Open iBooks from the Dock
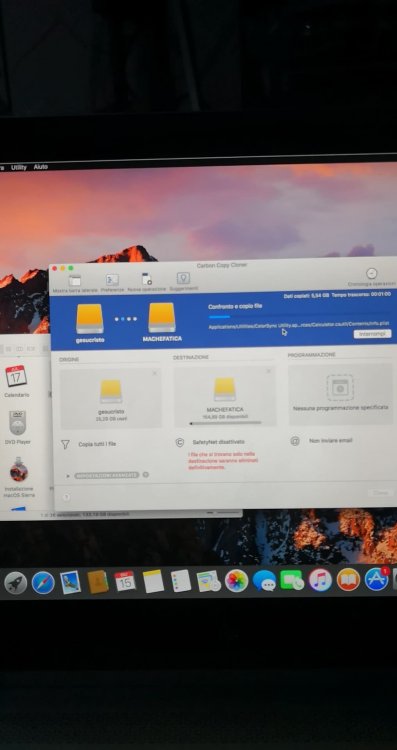Screen dimensions: 397x750 [x=348, y=579]
